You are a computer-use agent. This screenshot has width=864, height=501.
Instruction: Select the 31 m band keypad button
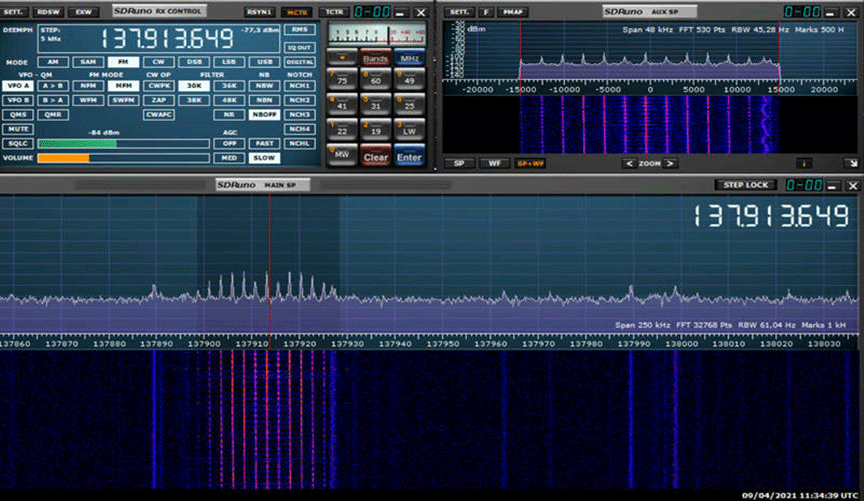(x=376, y=104)
